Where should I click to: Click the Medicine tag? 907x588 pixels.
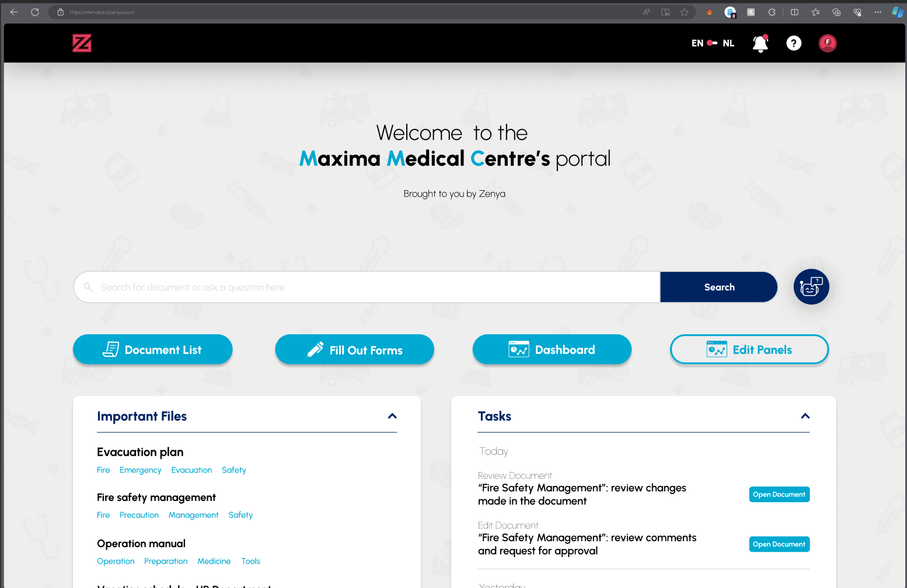(214, 561)
